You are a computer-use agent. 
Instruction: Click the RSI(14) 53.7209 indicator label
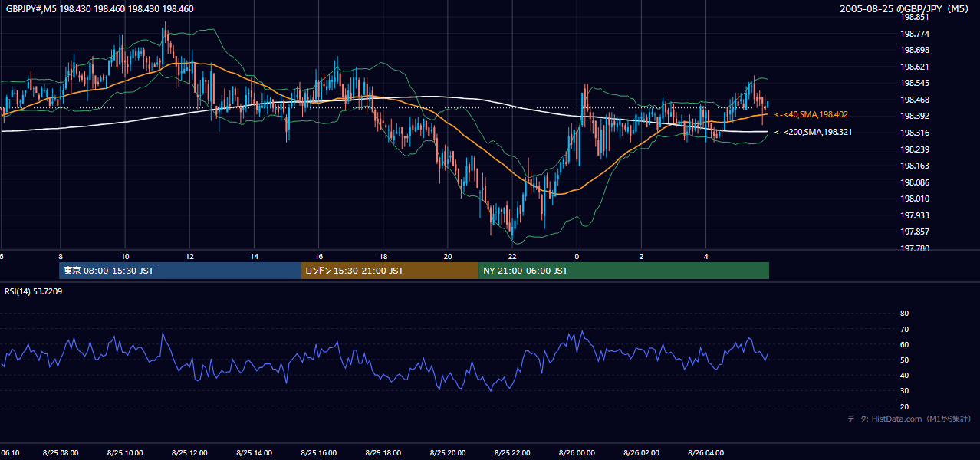(34, 291)
